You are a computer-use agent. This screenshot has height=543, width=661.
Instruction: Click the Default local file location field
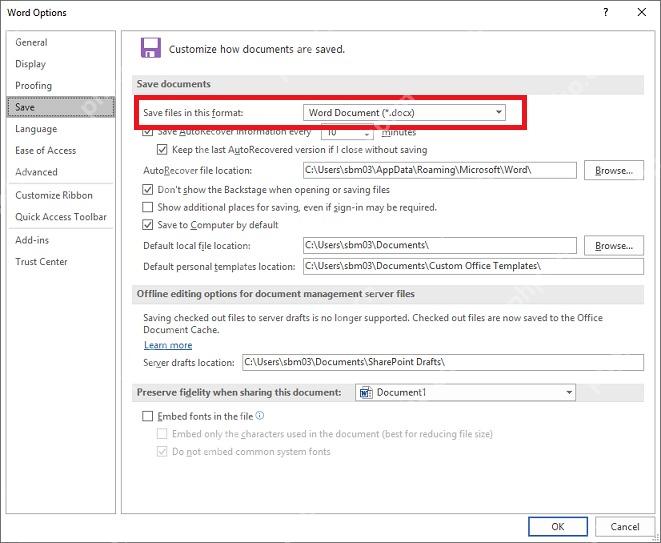coord(439,245)
